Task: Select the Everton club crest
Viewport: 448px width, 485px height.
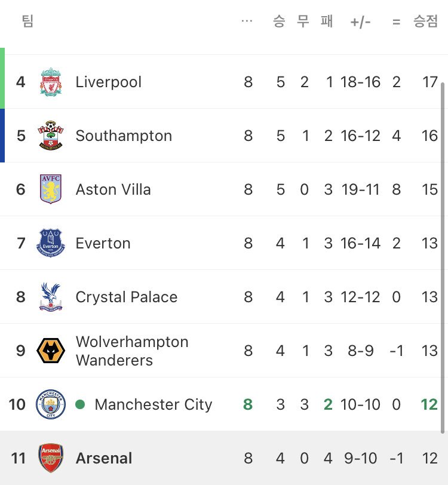Action: tap(51, 243)
